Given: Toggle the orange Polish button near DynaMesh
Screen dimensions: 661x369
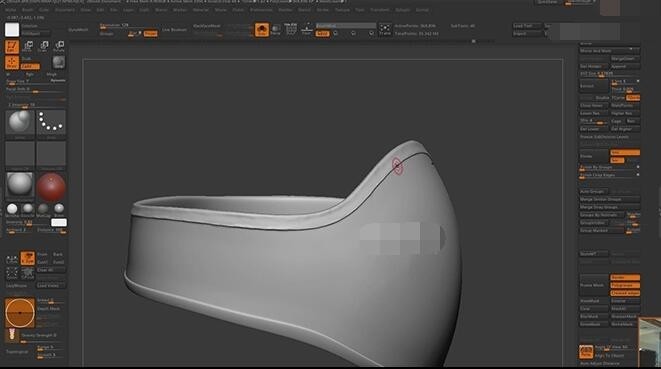Looking at the screenshot, I should (x=150, y=34).
